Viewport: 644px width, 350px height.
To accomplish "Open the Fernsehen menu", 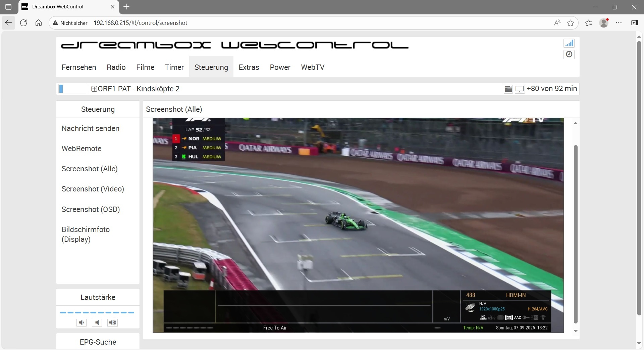I will (x=79, y=67).
